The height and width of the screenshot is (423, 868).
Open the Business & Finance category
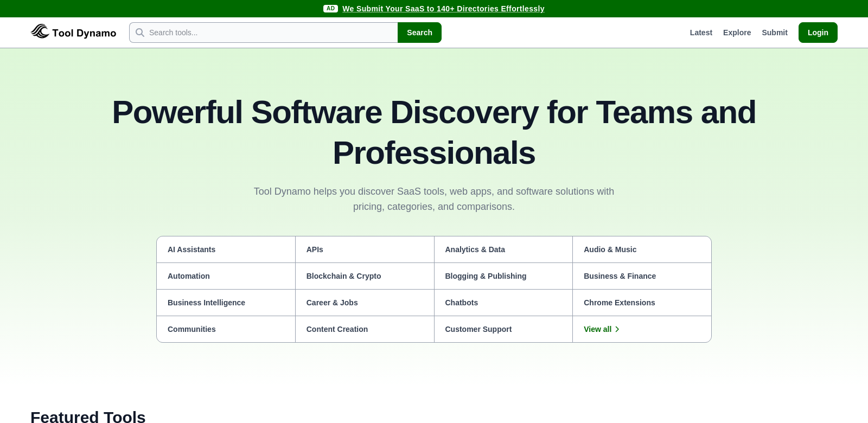coord(642,276)
